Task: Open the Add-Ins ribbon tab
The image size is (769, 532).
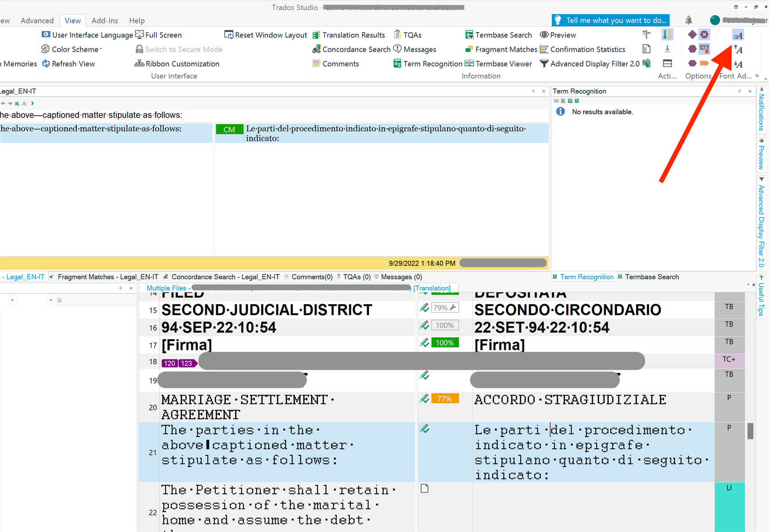Action: tap(105, 20)
